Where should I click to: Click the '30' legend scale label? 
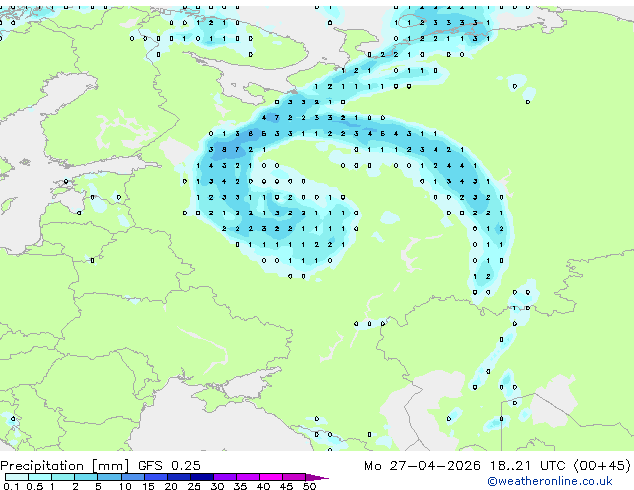217,486
